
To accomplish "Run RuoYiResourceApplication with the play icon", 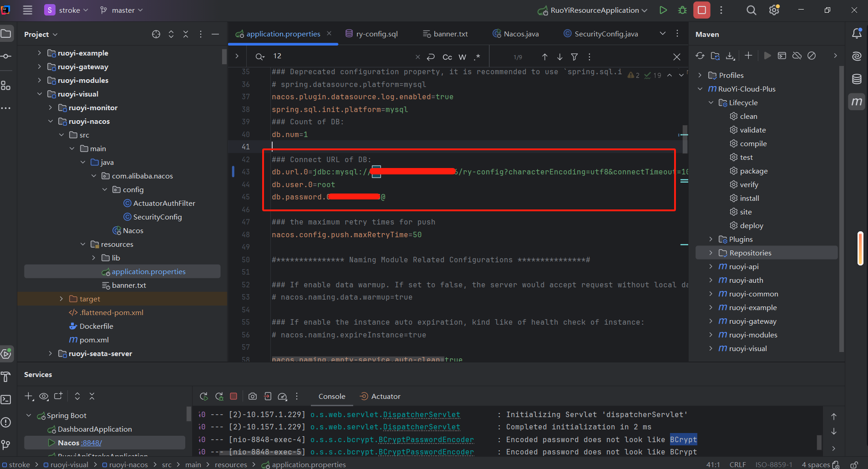I will click(663, 10).
